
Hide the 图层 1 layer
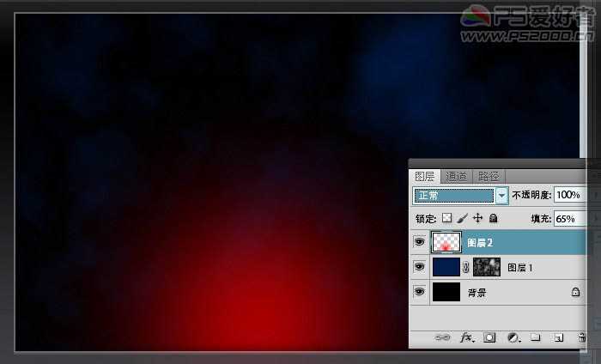coord(419,268)
